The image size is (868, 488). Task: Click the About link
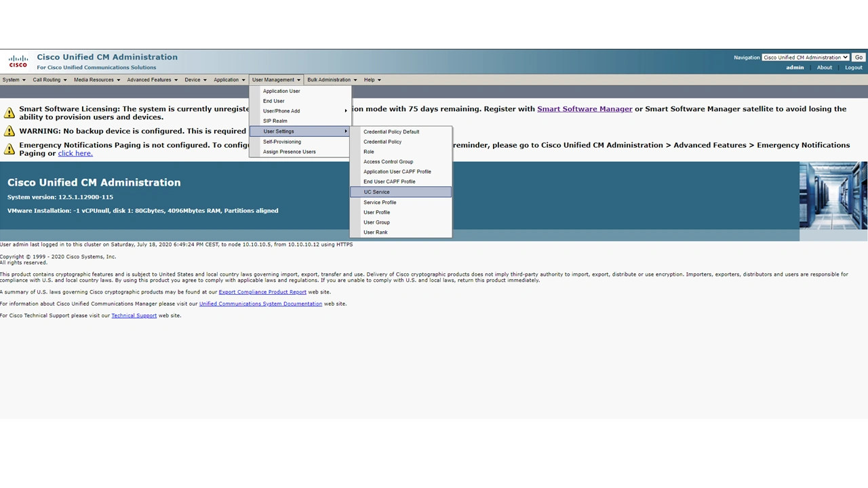coord(825,68)
